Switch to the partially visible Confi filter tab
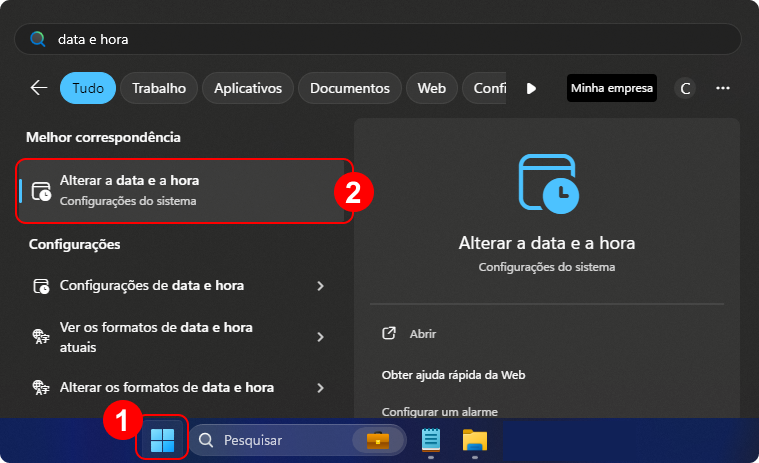This screenshot has width=759, height=463. click(x=485, y=88)
